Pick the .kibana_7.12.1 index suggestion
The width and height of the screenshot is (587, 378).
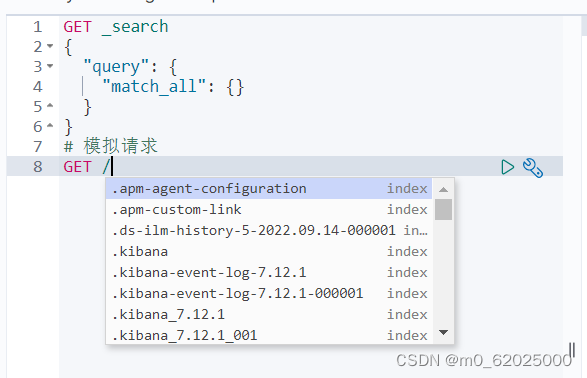pos(269,314)
